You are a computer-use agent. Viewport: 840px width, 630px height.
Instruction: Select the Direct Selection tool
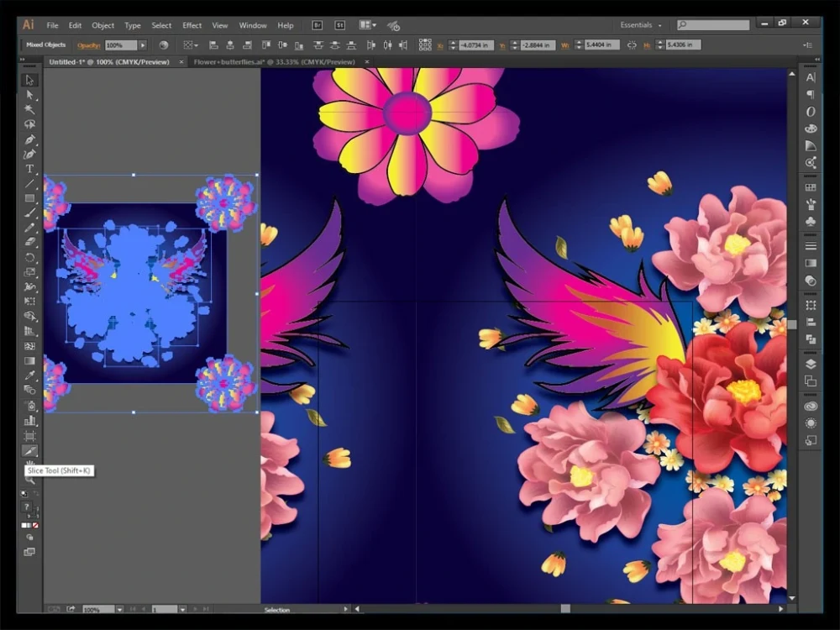tap(29, 95)
